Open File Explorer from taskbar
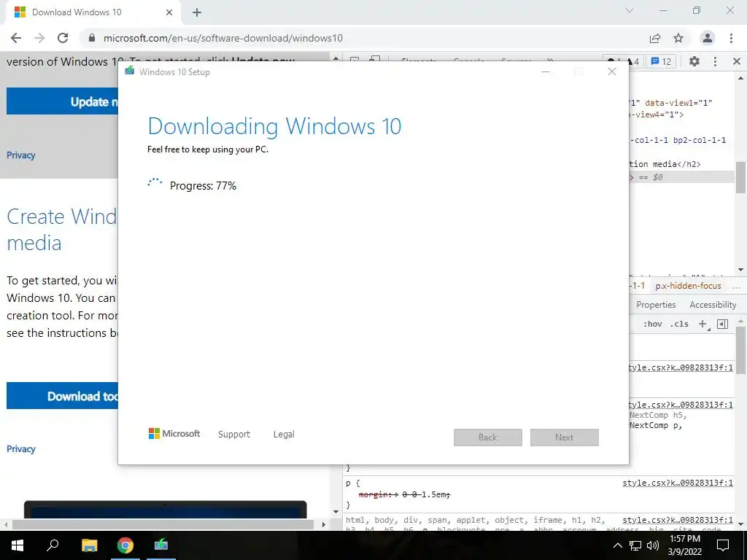The image size is (747, 560). coord(89,545)
